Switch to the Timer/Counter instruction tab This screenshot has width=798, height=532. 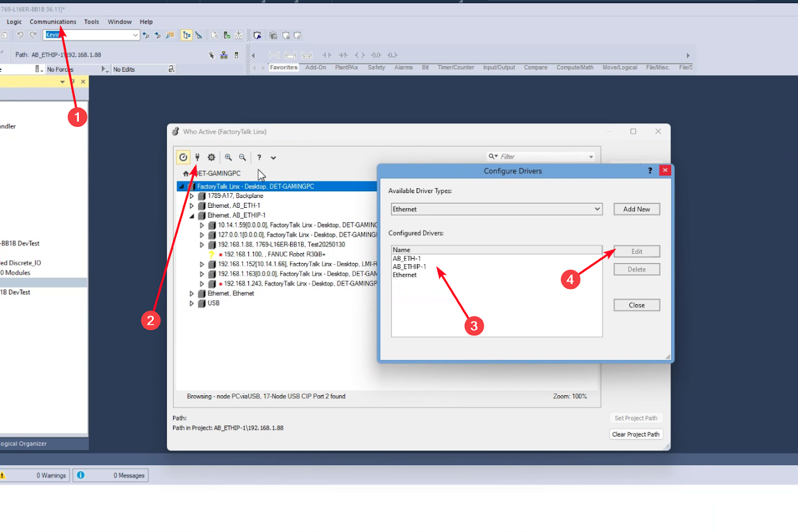[x=456, y=67]
